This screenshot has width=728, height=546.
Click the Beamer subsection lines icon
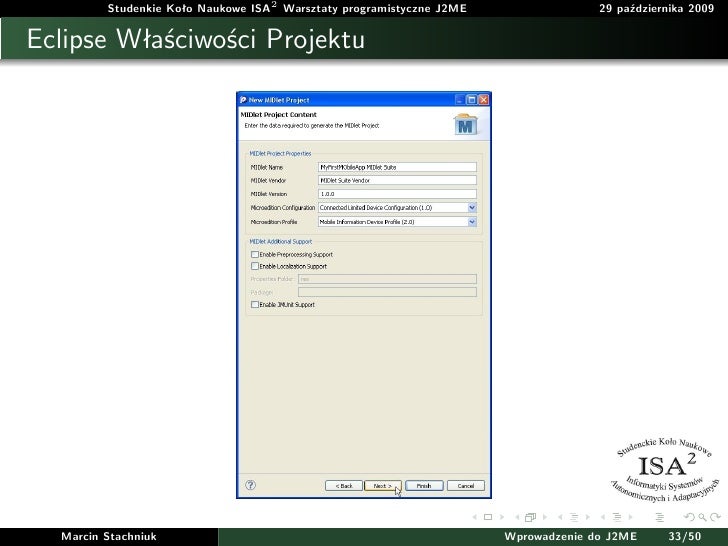pos(574,517)
